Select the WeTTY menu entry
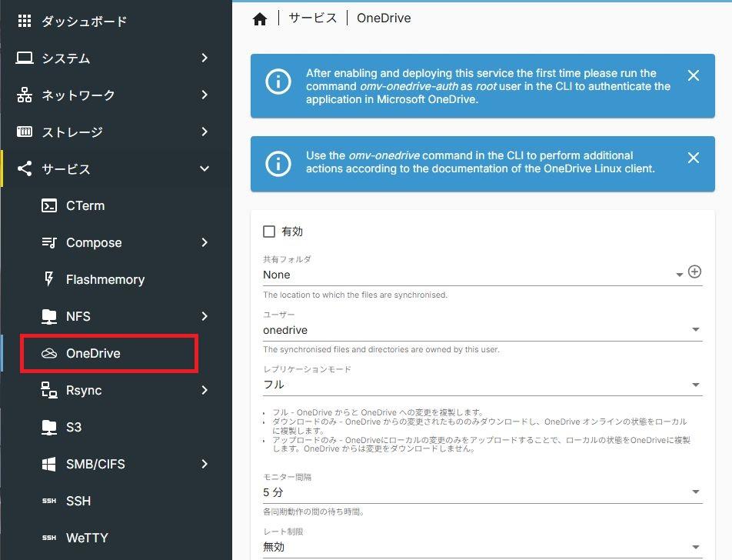732x560 pixels. pyautogui.click(x=117, y=538)
